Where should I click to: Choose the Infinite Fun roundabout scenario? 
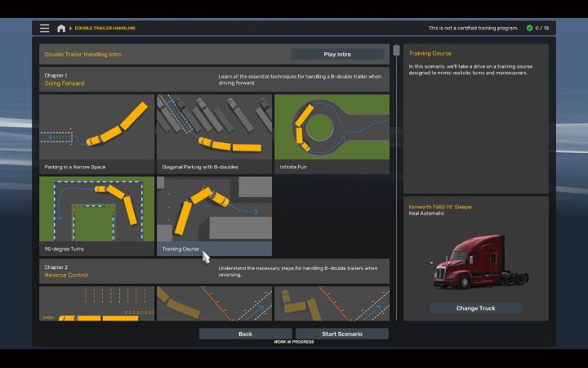pyautogui.click(x=332, y=133)
